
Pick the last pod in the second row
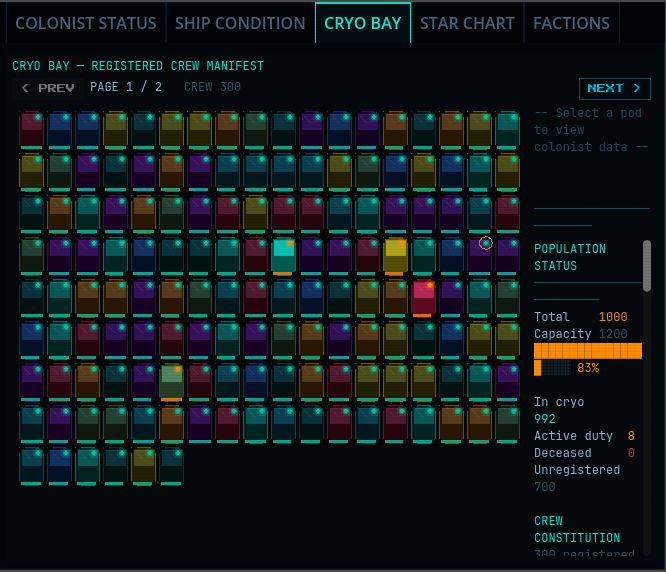(x=508, y=172)
